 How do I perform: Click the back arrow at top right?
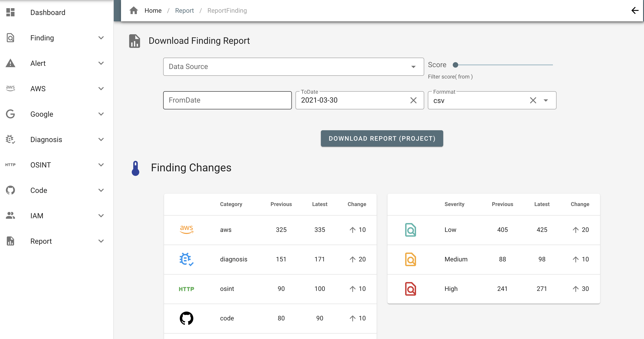pyautogui.click(x=635, y=10)
